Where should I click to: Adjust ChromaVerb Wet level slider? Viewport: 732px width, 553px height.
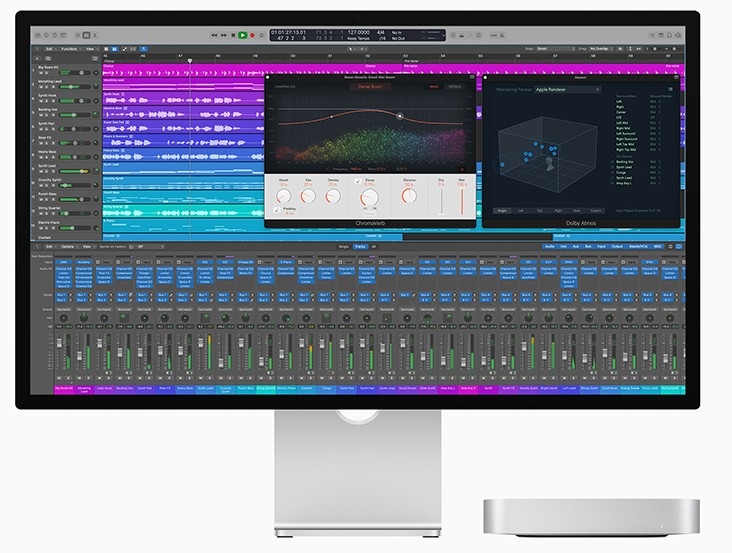tap(462, 201)
